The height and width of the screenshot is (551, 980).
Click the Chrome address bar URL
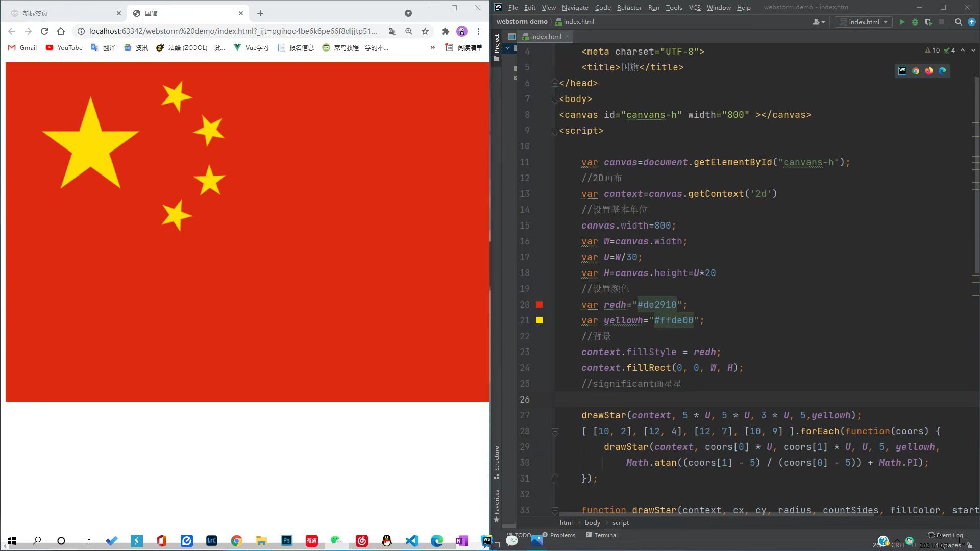[x=233, y=31]
